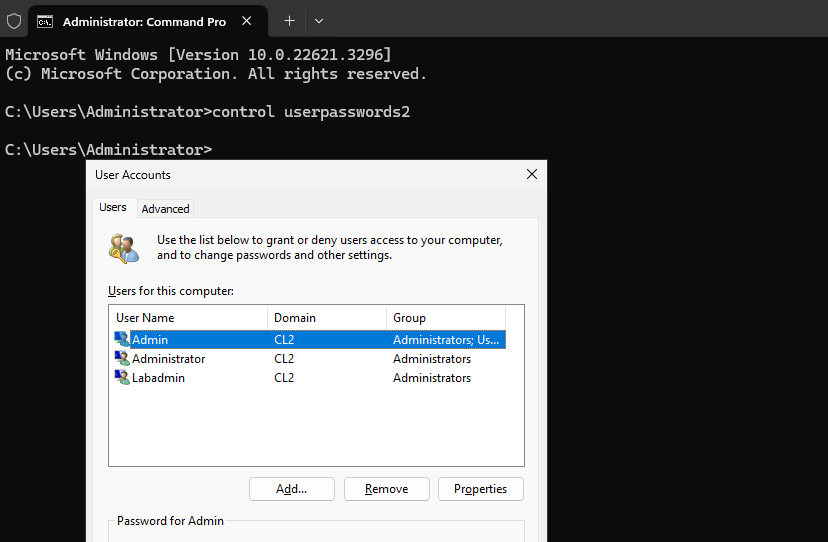This screenshot has width=828, height=542.
Task: Close the User Accounts dialog
Action: pos(532,174)
